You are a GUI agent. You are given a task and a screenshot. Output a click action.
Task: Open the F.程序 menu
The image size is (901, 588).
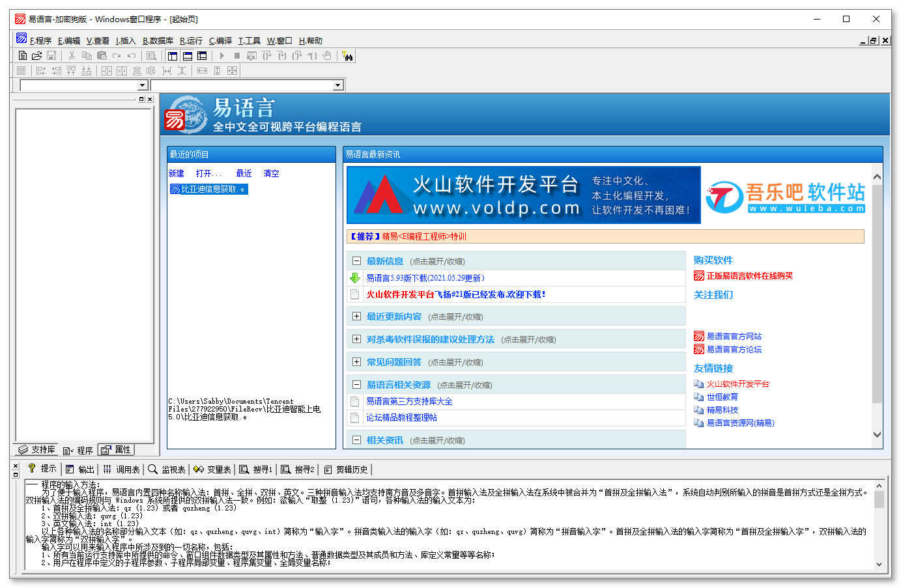pos(40,40)
